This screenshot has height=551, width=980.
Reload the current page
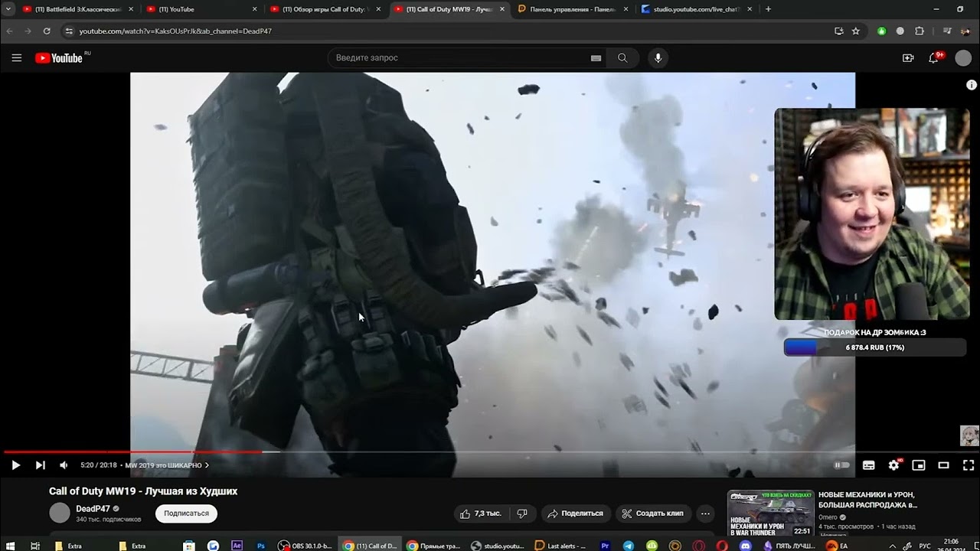point(47,31)
